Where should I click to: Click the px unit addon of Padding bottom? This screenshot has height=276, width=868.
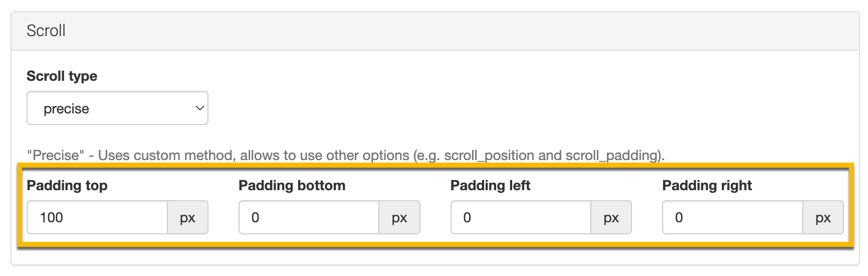point(399,218)
